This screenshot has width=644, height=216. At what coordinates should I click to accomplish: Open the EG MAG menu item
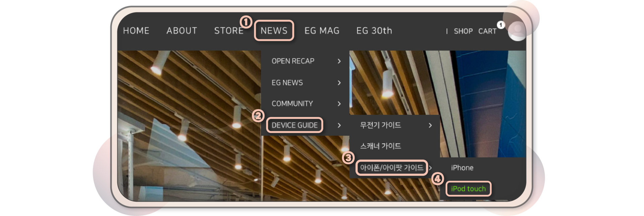pos(322,31)
